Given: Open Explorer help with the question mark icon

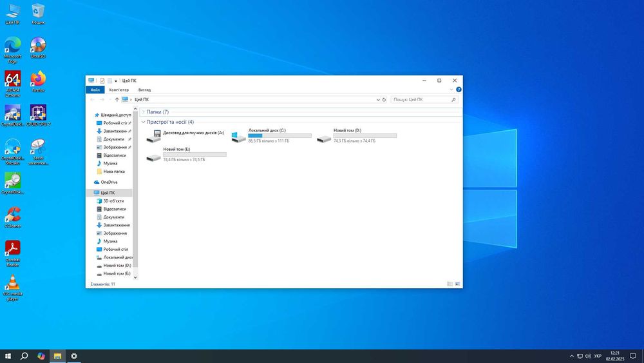Looking at the screenshot, I should point(459,90).
